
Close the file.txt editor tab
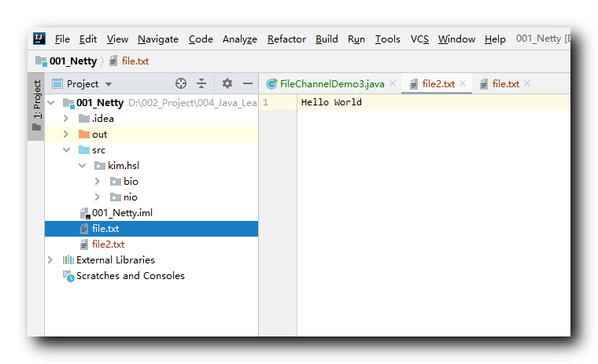527,83
